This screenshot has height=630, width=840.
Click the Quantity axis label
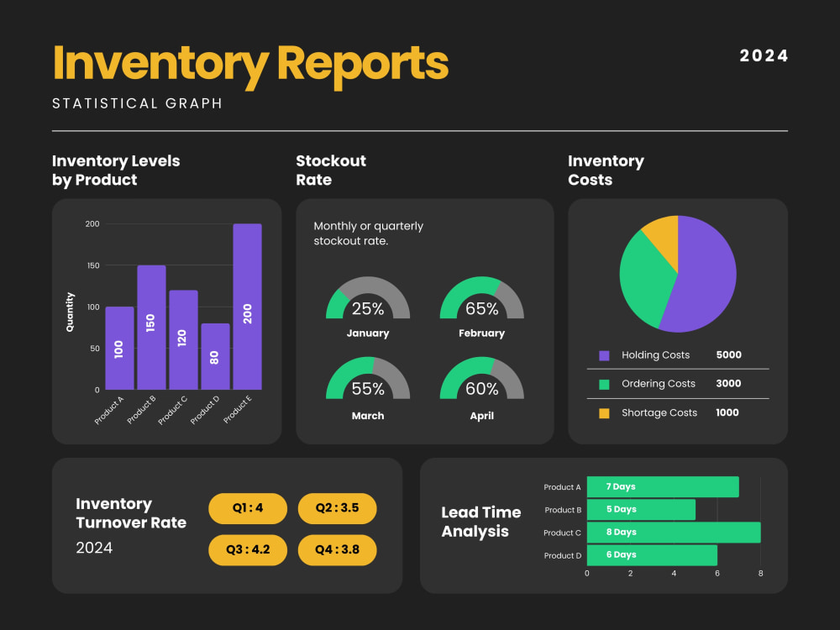click(71, 312)
